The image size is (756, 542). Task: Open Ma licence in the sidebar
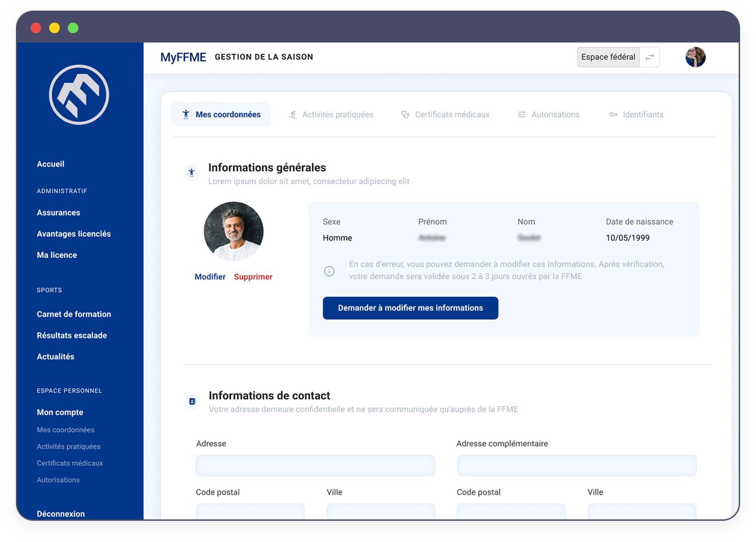(57, 255)
